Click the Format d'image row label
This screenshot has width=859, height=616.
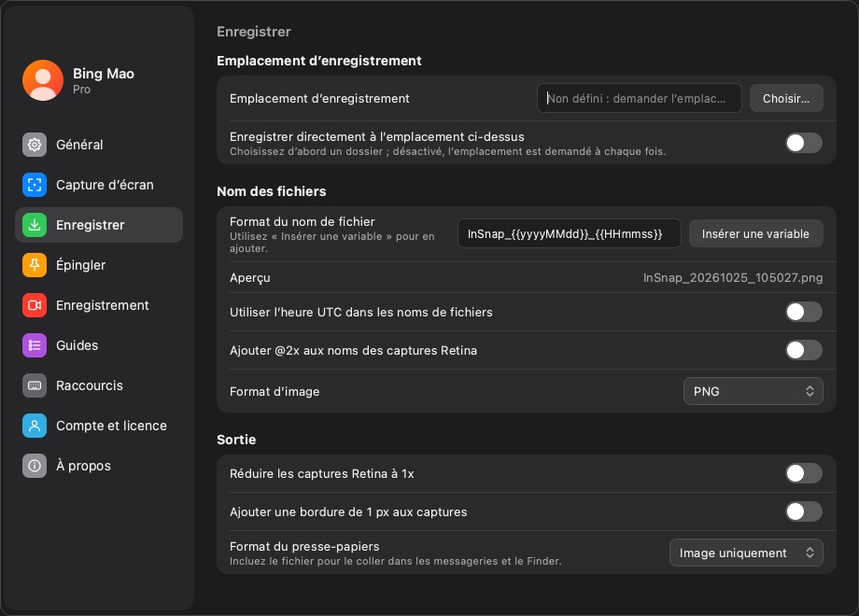tap(275, 392)
